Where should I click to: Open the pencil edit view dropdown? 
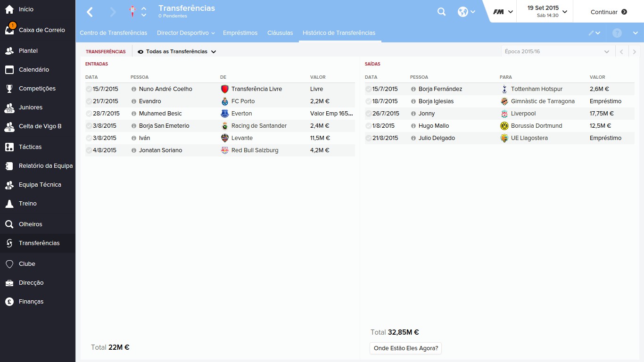coord(594,33)
